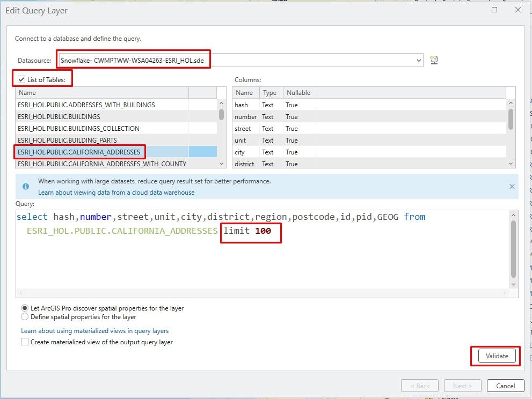Image resolution: width=532 pixels, height=399 pixels.
Task: Click the up arrow of tables list scrollbar
Action: [221, 103]
